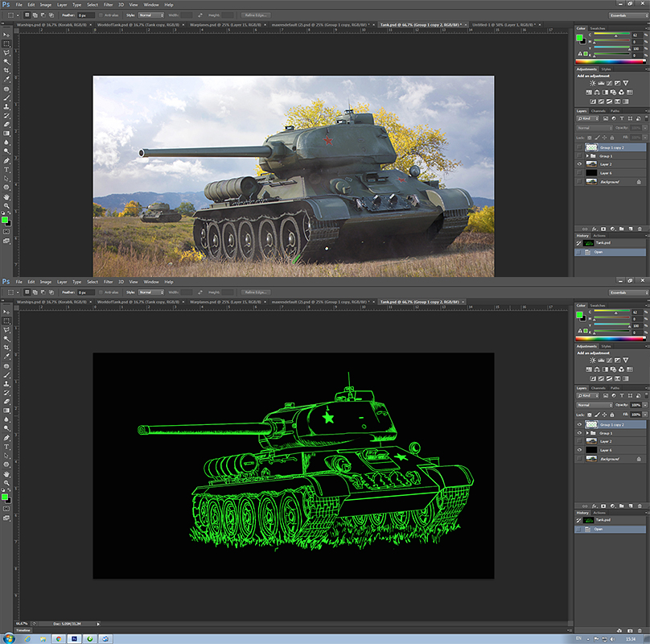Select the Hand tool in the top window
The height and width of the screenshot is (644, 650).
tap(6, 197)
